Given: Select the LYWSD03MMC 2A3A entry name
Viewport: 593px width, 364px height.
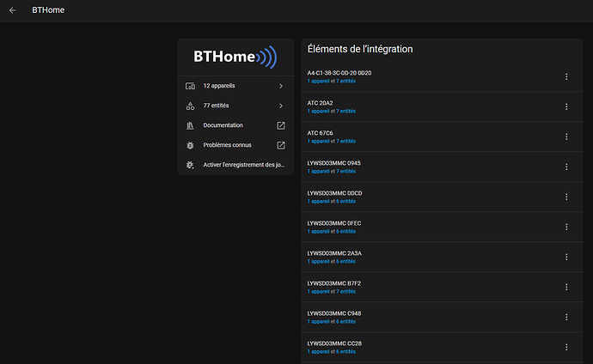Looking at the screenshot, I should tap(334, 253).
